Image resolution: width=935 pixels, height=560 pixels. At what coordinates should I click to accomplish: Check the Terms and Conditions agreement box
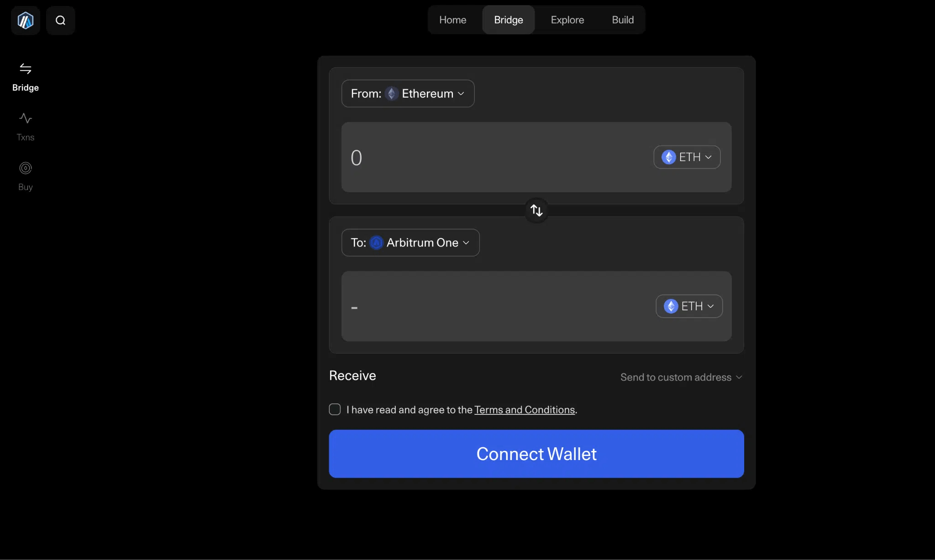coord(335,409)
